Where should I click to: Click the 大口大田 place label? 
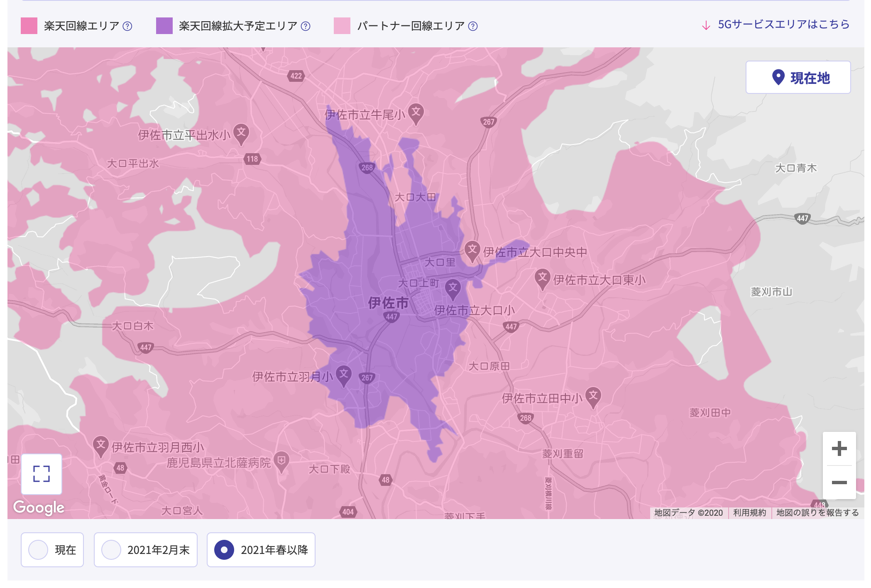[x=415, y=197]
